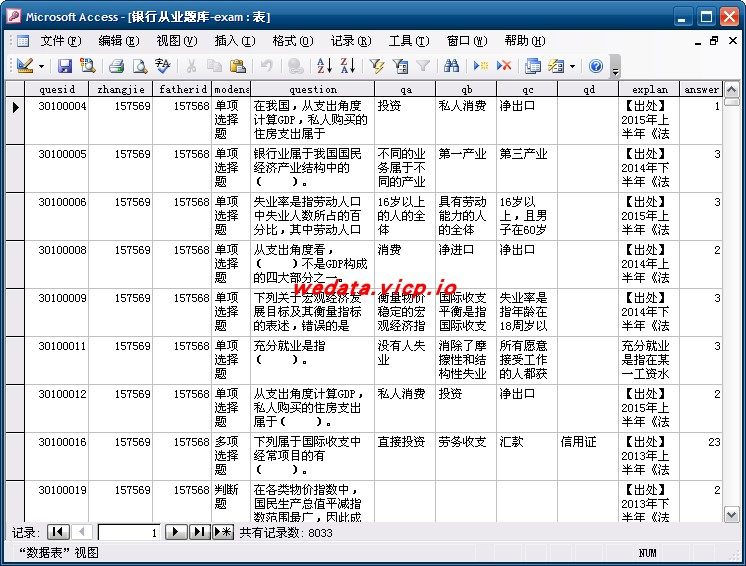Undo last action icon
Viewport: 746px width, 566px height.
[266, 66]
